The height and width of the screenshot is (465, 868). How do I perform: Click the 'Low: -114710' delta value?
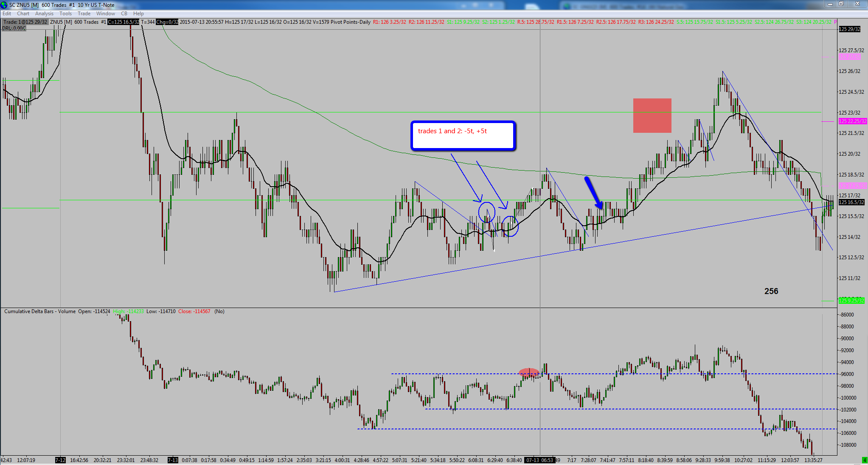[x=160, y=311]
